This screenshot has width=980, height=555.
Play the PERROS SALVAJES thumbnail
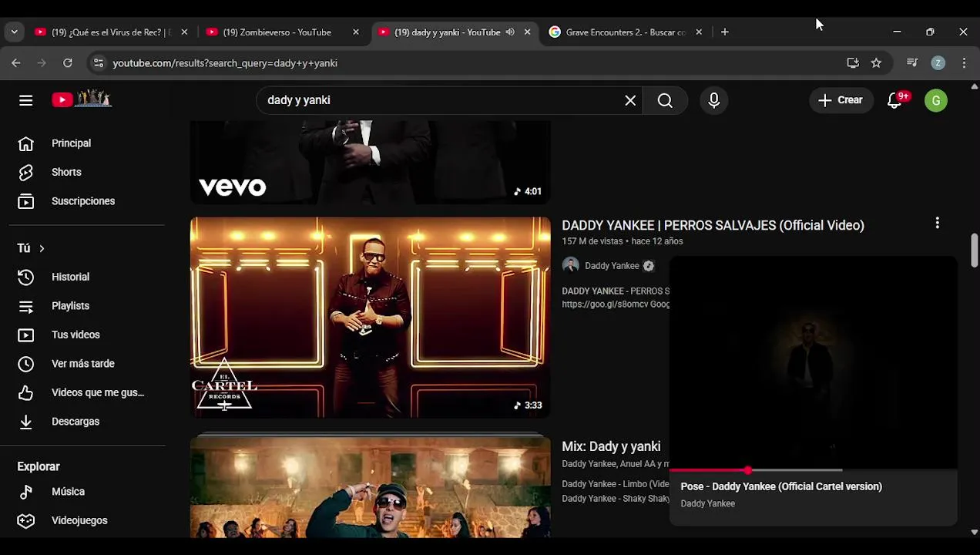pyautogui.click(x=371, y=318)
